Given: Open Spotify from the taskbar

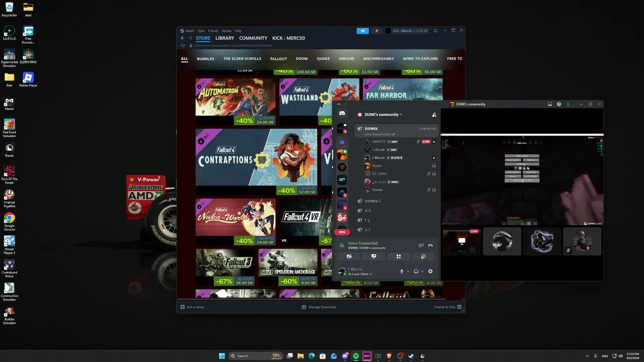Looking at the screenshot, I should 356,356.
